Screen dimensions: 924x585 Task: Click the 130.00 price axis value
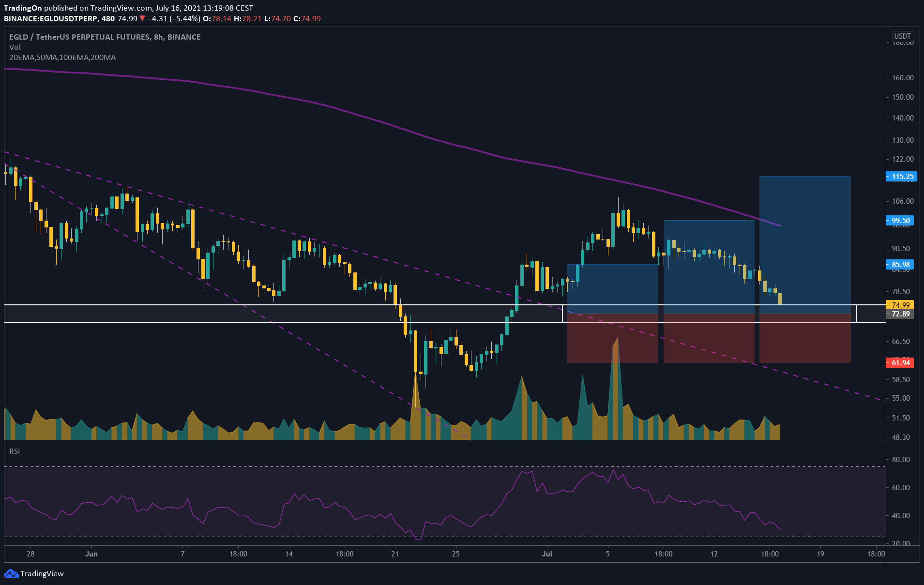pos(903,140)
